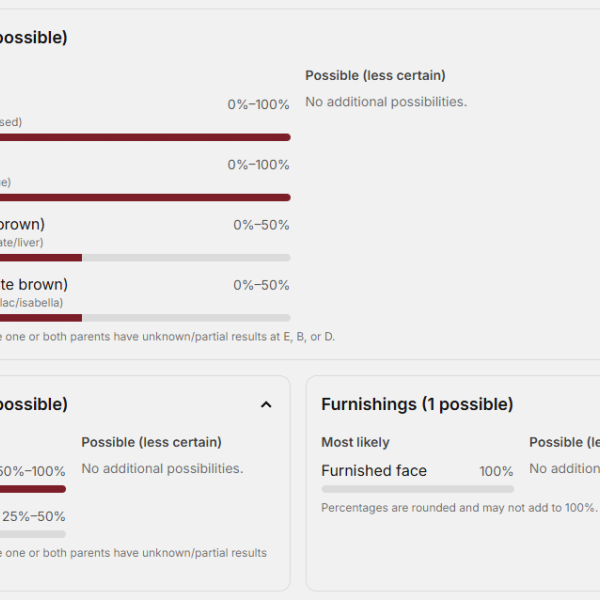The width and height of the screenshot is (600, 600).
Task: Click the lower-left panel 'No additional possibilities.' text
Action: click(162, 468)
